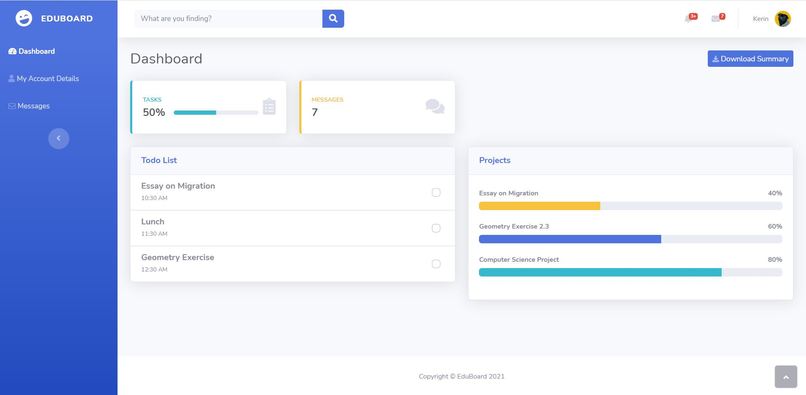This screenshot has width=806, height=395.
Task: Click the 'Geometry Exercise 2.3' project label
Action: tap(514, 226)
